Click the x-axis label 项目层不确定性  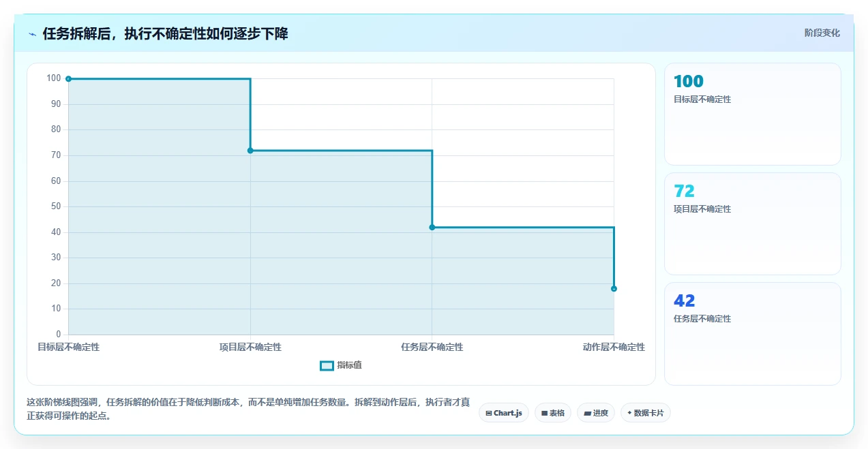pyautogui.click(x=250, y=347)
